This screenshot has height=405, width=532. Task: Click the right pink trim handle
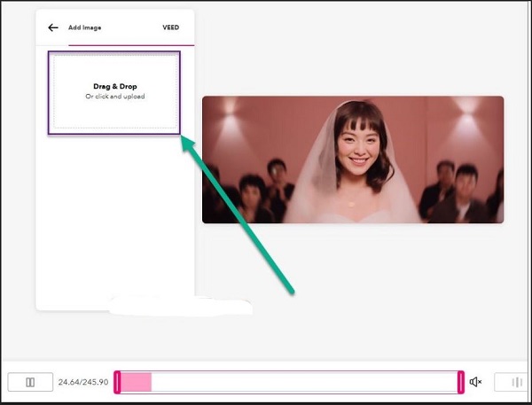(460, 382)
